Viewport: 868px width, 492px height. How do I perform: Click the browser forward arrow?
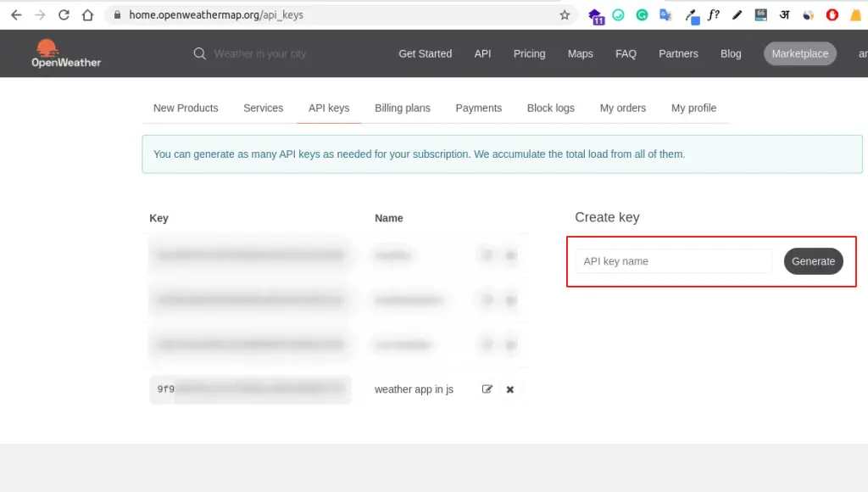[x=40, y=15]
